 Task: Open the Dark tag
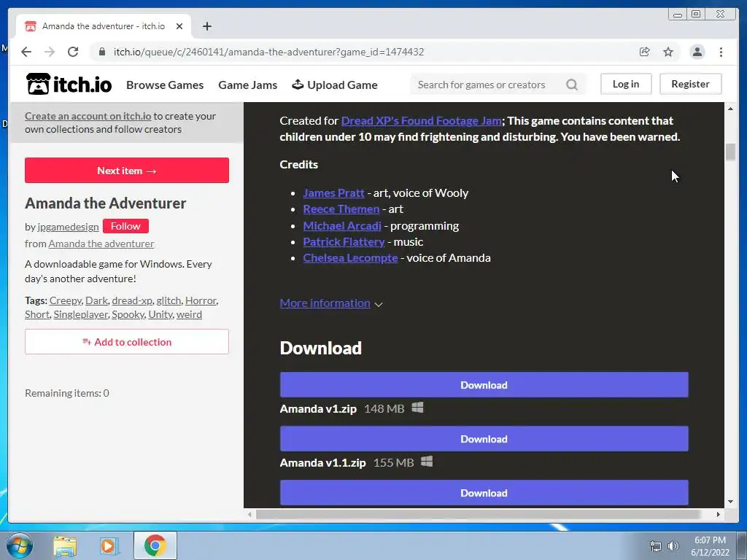[x=97, y=300]
